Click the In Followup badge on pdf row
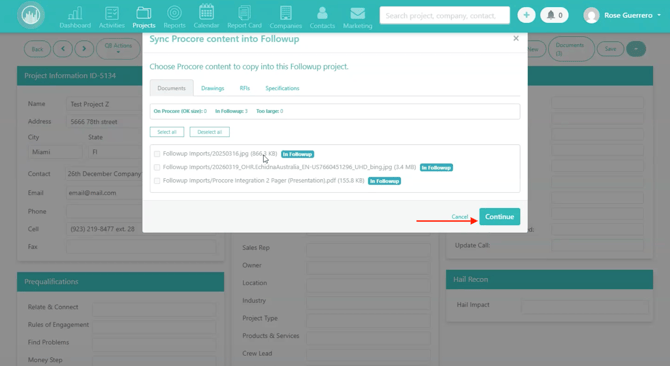The image size is (670, 366). 384,181
